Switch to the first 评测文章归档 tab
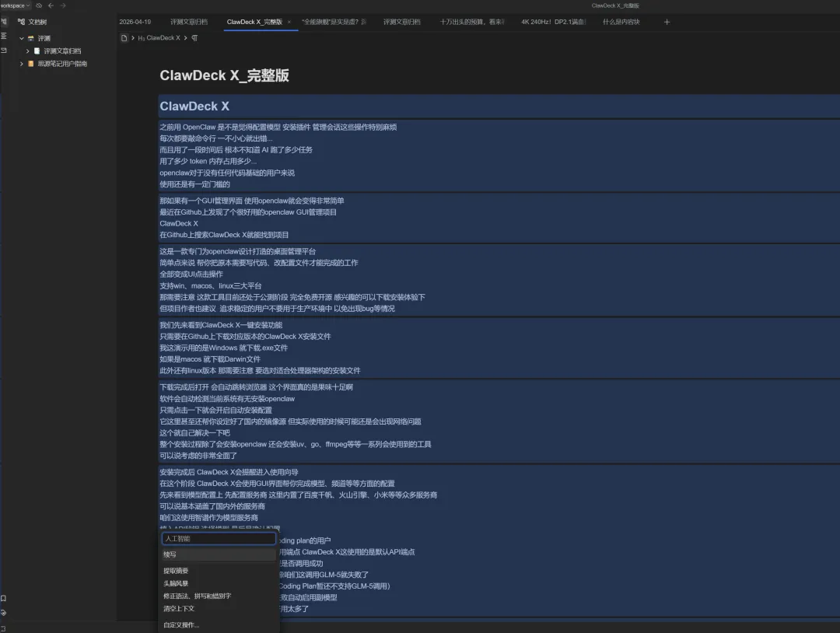The height and width of the screenshot is (633, 840). click(x=188, y=22)
